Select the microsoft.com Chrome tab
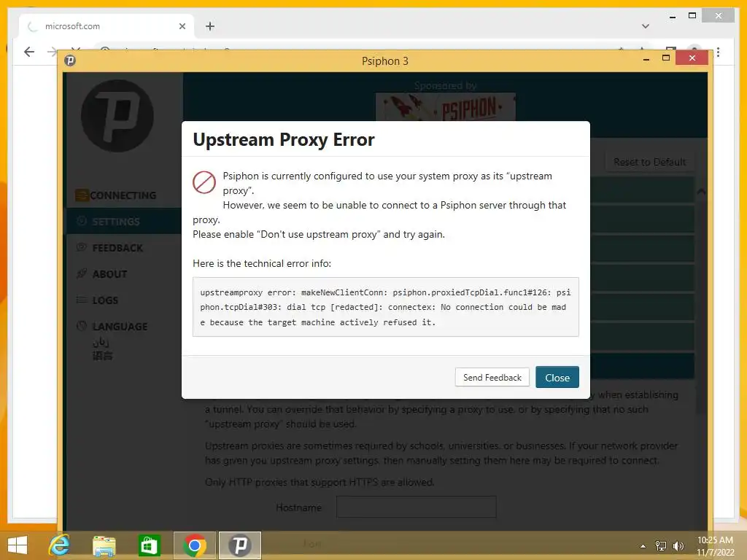The width and height of the screenshot is (747, 560). point(107,26)
